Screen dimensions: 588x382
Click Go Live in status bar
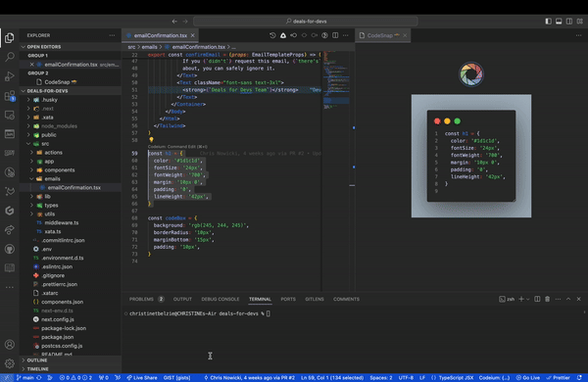[x=527, y=377]
